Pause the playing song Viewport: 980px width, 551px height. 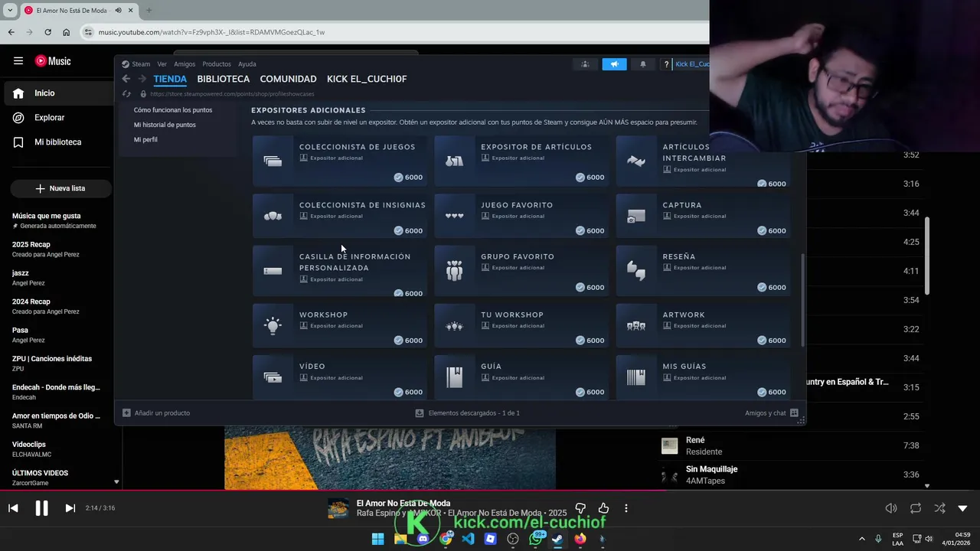(x=41, y=508)
